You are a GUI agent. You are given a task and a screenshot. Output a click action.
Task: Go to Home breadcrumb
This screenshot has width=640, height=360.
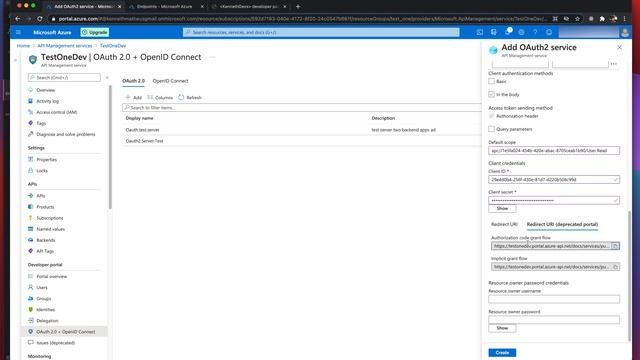pyautogui.click(x=23, y=46)
